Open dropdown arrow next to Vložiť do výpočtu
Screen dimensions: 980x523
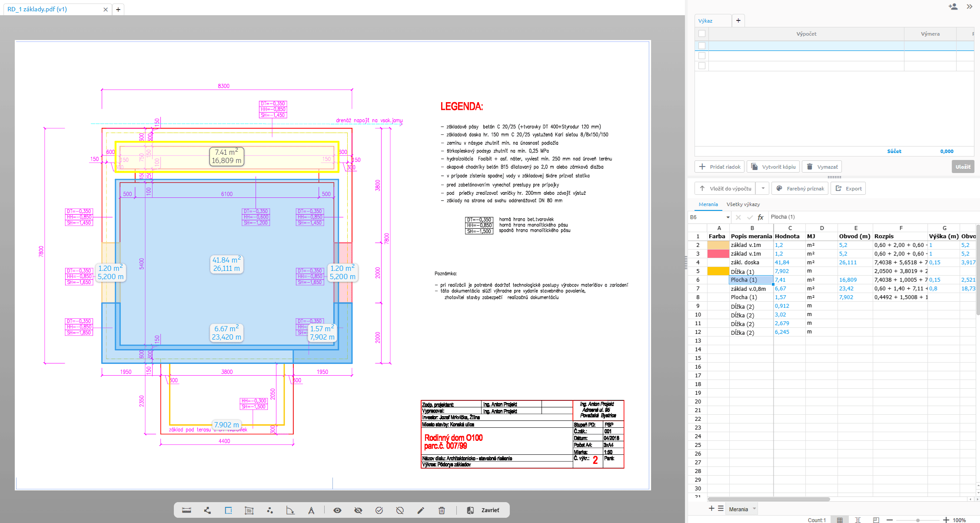click(x=763, y=188)
